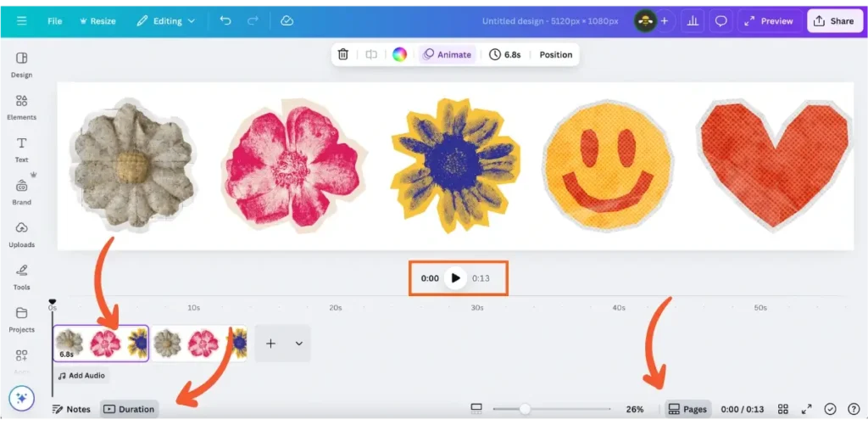868x425 pixels.
Task: Expand the add page chevron dropdown
Action: point(298,344)
